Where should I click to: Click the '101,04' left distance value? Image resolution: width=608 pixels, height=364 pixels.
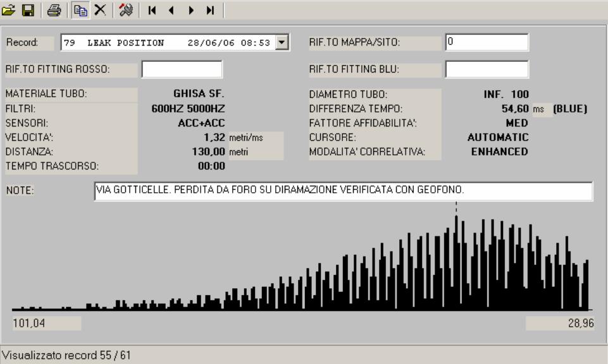click(x=29, y=323)
